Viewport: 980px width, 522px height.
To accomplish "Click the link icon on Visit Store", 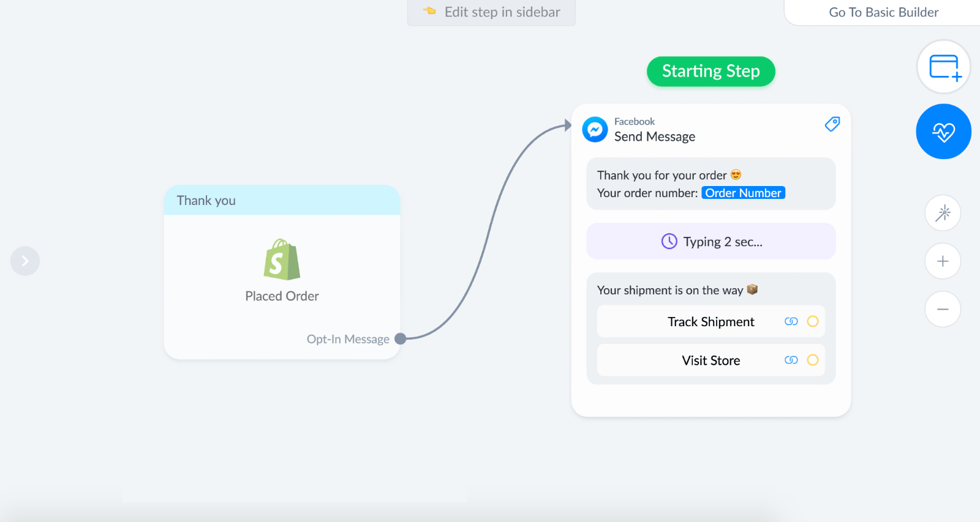I will click(791, 360).
